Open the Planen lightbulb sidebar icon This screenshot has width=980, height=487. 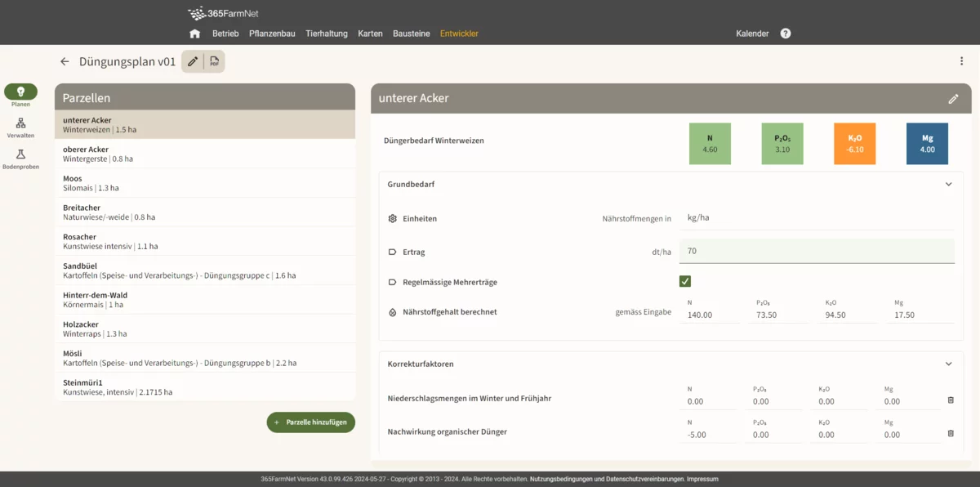(x=20, y=92)
